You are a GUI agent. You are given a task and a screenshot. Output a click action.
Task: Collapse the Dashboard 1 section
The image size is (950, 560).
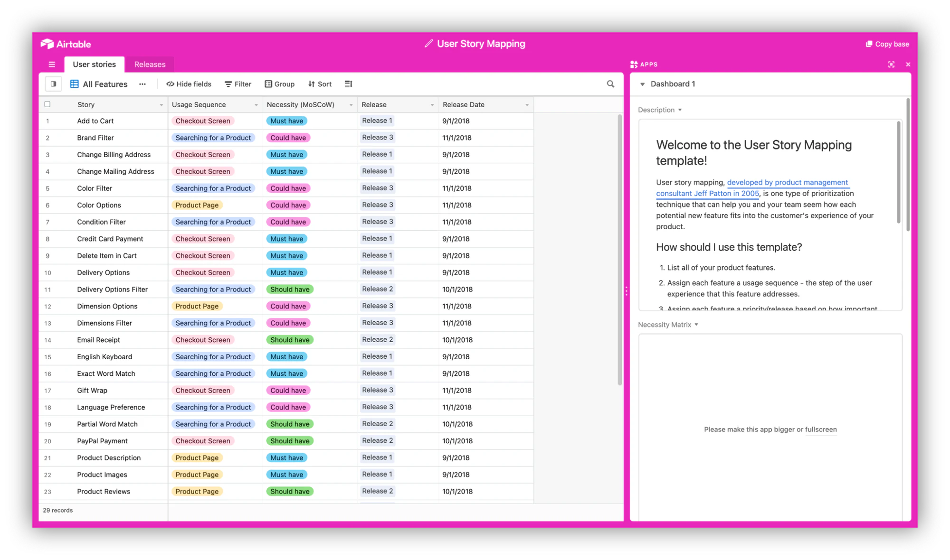[x=642, y=84]
